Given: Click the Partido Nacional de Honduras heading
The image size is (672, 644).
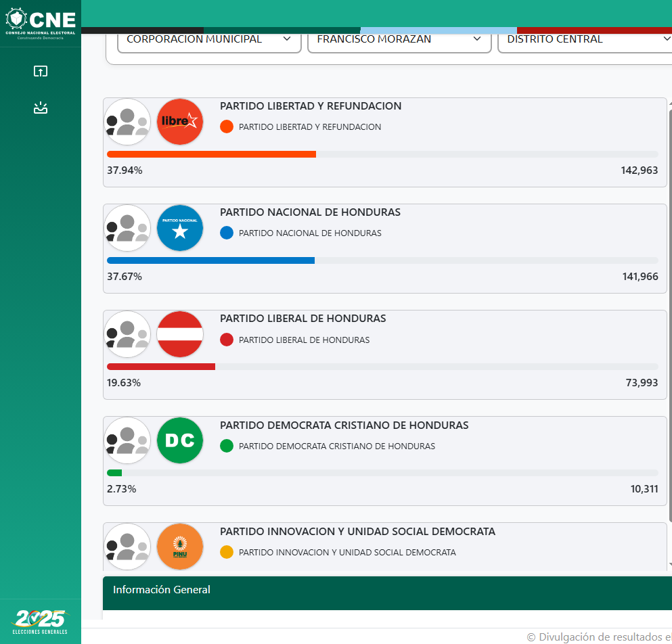Looking at the screenshot, I should (x=310, y=212).
